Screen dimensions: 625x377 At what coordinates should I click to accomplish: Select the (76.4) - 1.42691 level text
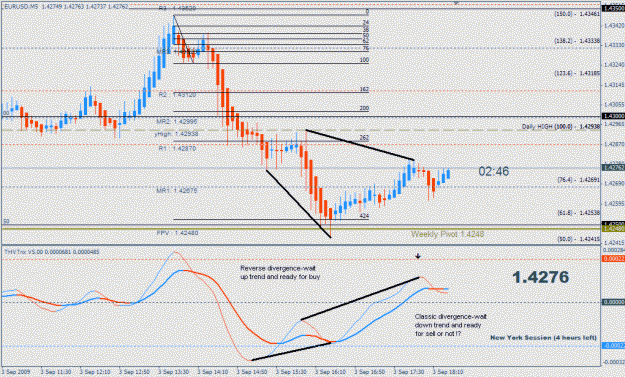(578, 180)
